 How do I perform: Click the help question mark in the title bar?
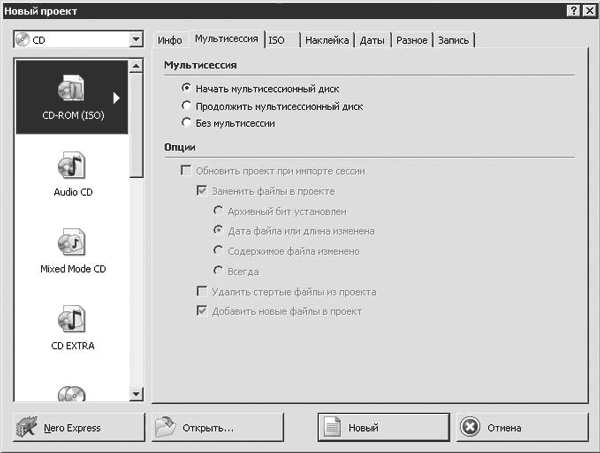click(x=573, y=11)
